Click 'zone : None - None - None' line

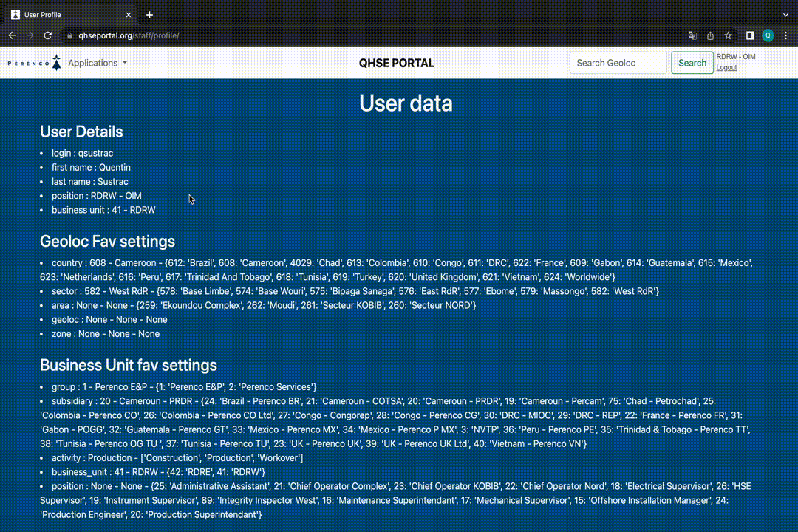click(x=106, y=334)
